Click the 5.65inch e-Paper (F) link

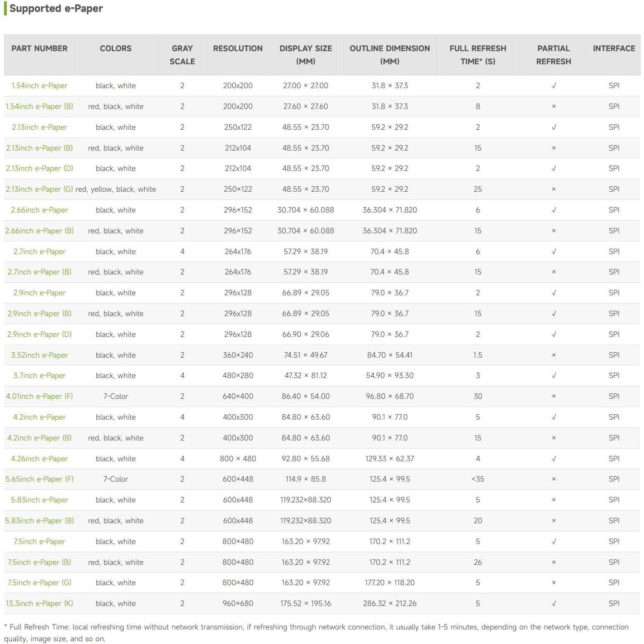coord(39,479)
